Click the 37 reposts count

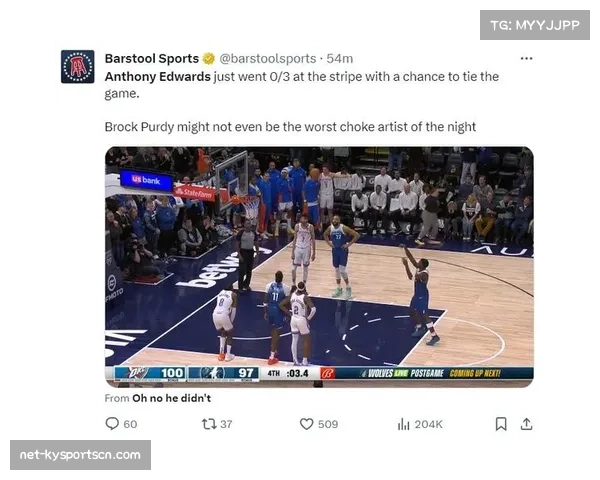(226, 424)
